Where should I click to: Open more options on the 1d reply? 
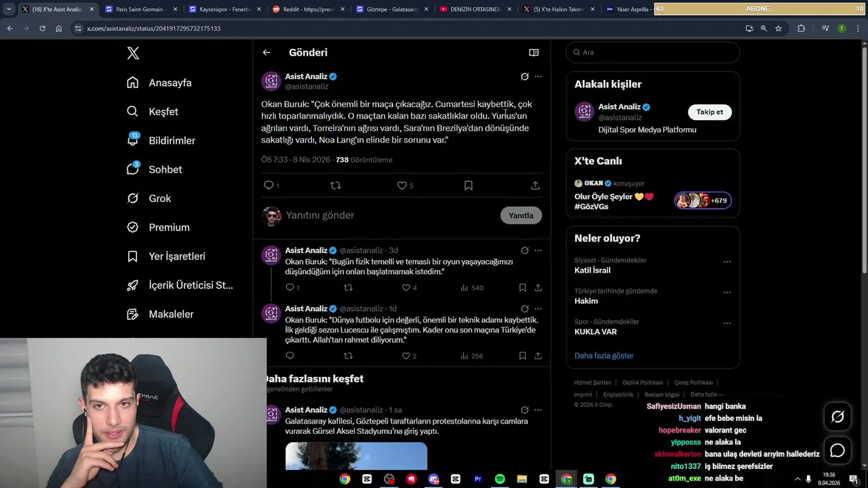[538, 308]
